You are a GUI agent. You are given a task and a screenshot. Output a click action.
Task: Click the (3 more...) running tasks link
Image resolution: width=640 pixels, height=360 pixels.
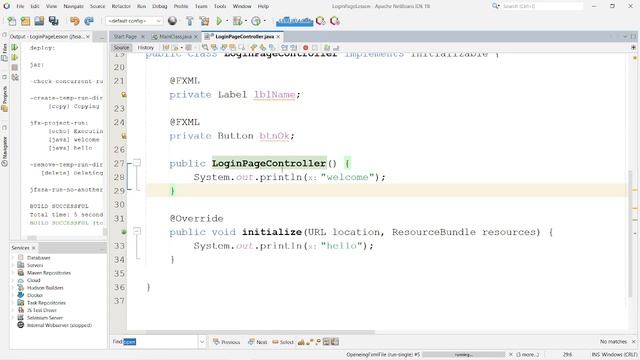[528, 355]
